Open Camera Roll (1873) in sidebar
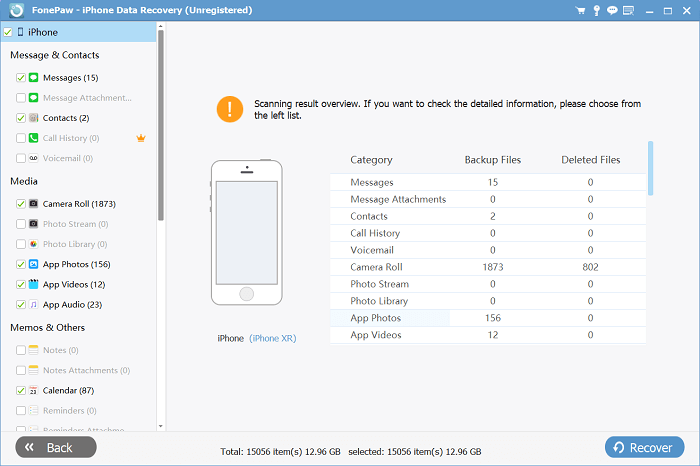 [79, 204]
